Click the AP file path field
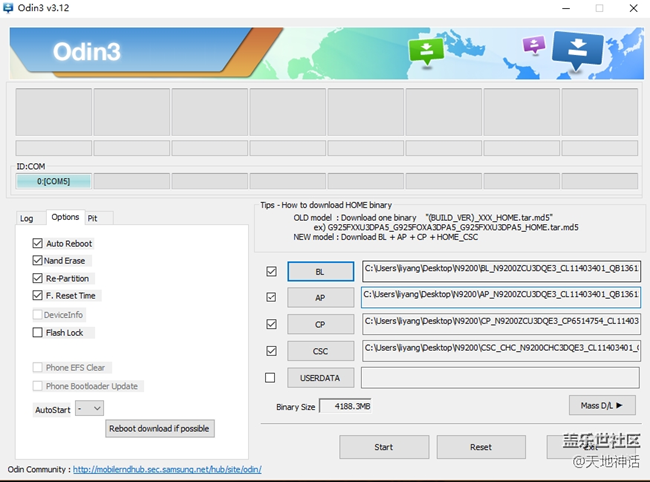The image size is (650, 482). pyautogui.click(x=501, y=297)
